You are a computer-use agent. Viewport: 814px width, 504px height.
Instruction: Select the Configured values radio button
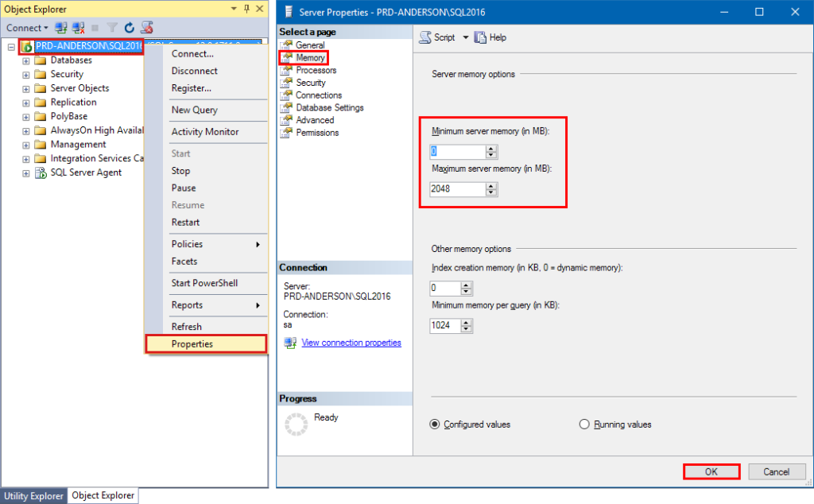(x=435, y=425)
